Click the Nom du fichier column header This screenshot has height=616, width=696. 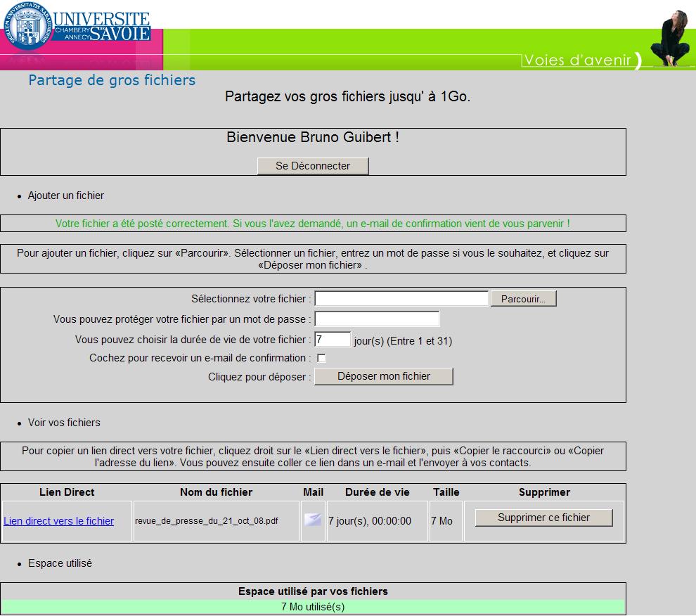pos(216,492)
